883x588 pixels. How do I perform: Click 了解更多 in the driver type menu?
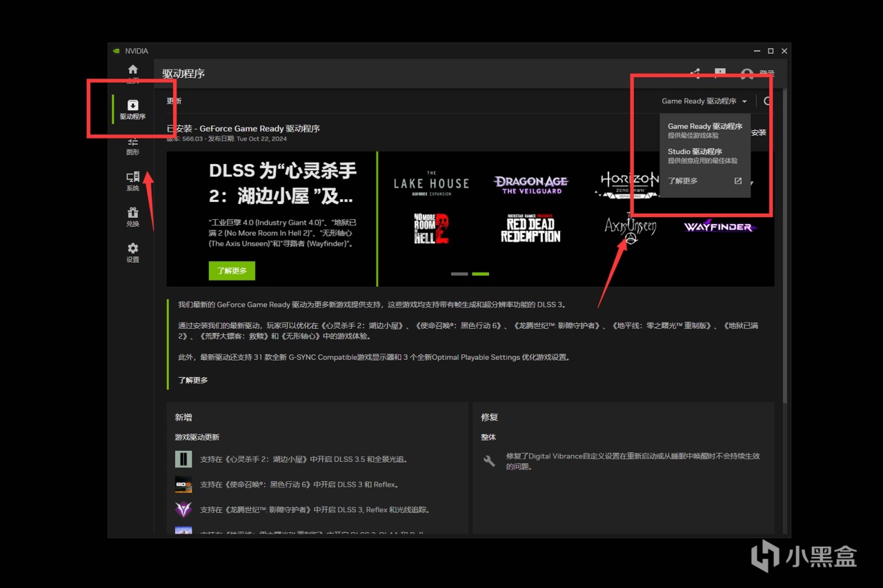tap(682, 181)
